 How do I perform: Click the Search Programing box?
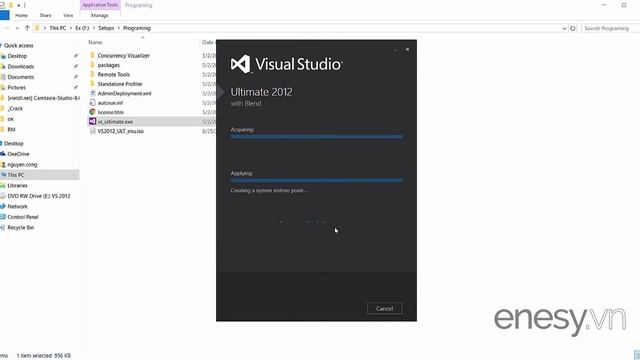pyautogui.click(x=610, y=28)
